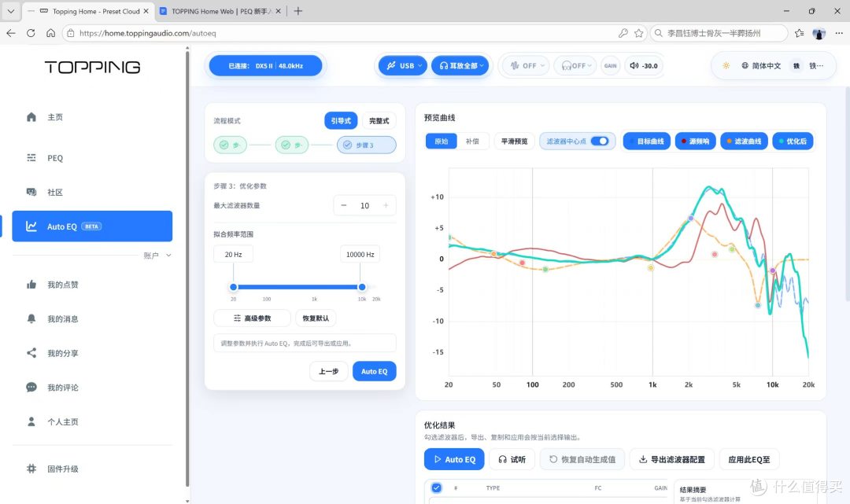The image size is (850, 504).
Task: Open the 耳放全部 output dropdown
Action: (460, 65)
